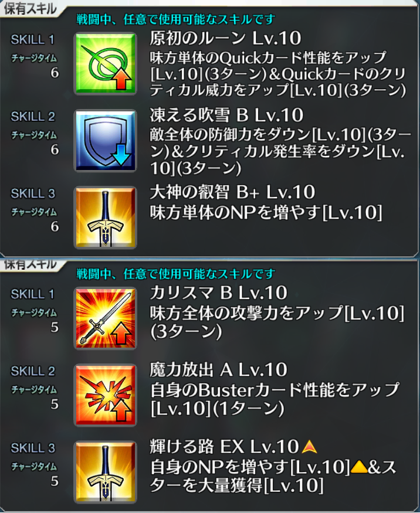420x513 pixels.
Task: Click the SKILL 2 label in the lower panel
Action: [33, 371]
